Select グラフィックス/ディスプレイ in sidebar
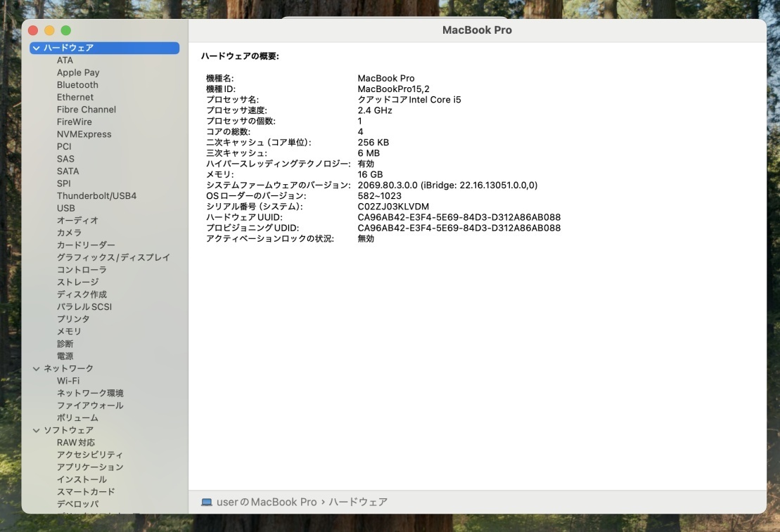Viewport: 780px width, 532px height. 113,257
